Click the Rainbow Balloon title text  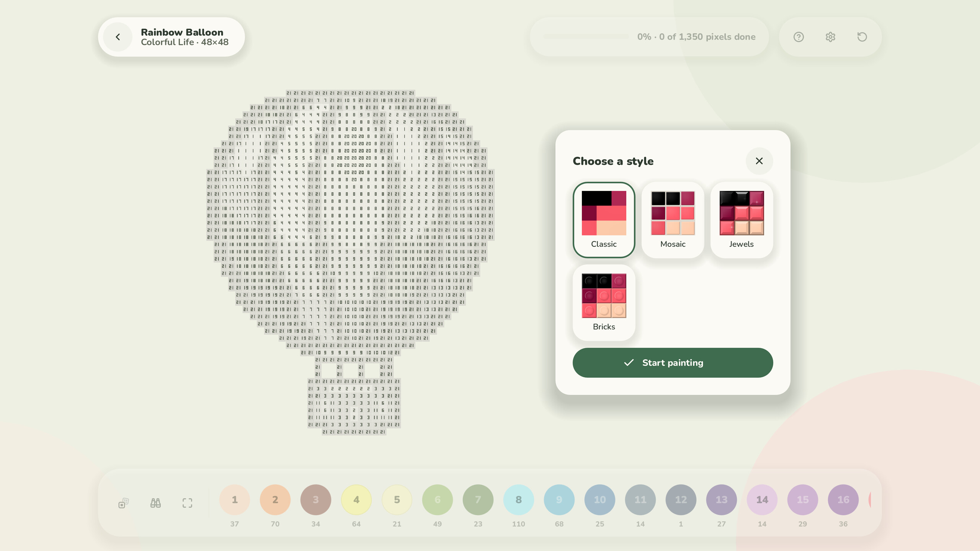[x=182, y=32]
